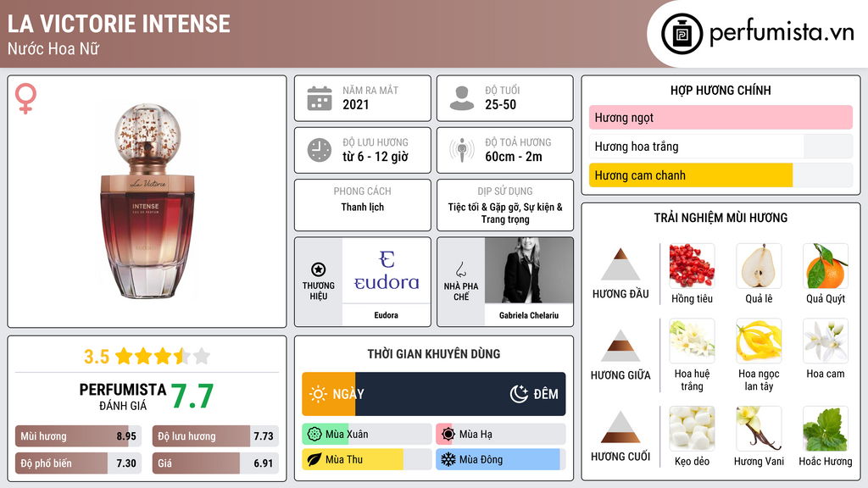Click the longevity value từ 6 - 12 giờ
868x488 pixels.
(376, 157)
